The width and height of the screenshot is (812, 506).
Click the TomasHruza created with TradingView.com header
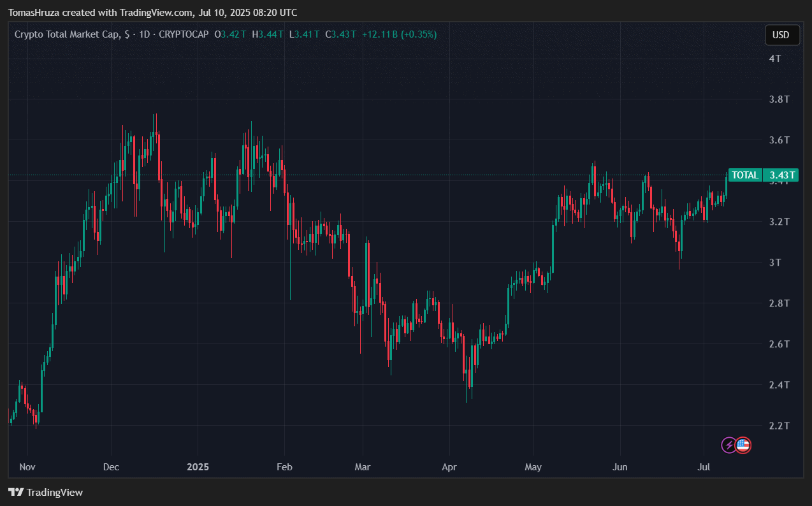coord(153,13)
